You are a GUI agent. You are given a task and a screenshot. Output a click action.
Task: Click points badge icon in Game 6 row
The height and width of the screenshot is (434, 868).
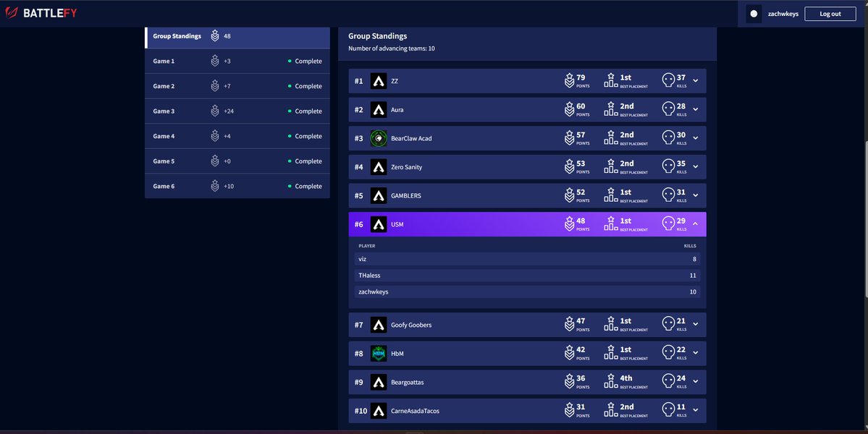(215, 186)
